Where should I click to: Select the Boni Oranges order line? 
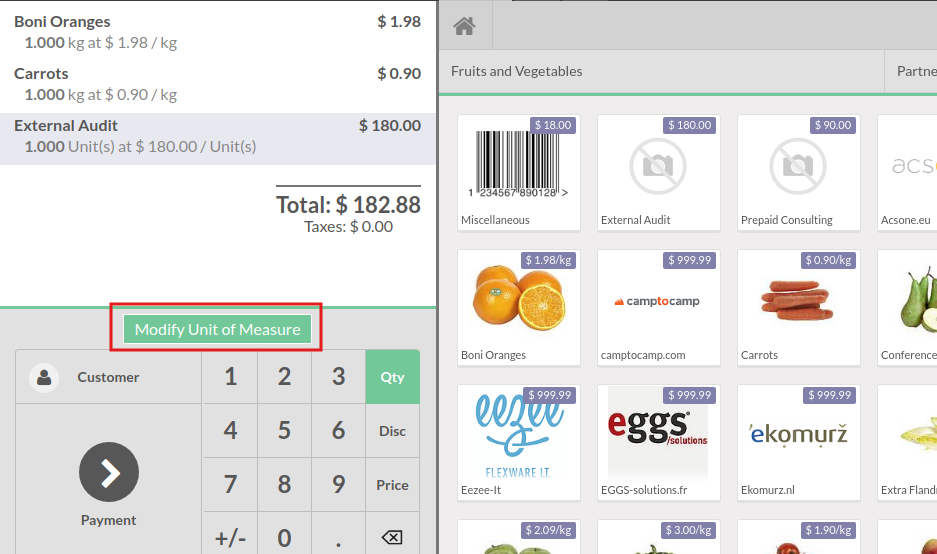tap(217, 32)
